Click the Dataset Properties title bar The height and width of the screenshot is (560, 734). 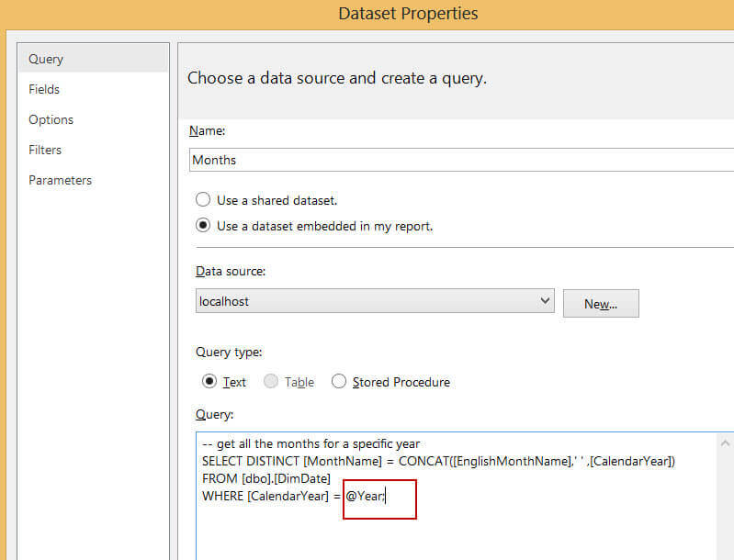[408, 14]
